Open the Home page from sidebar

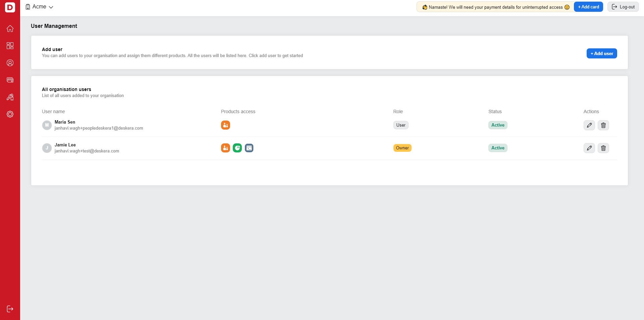[10, 29]
